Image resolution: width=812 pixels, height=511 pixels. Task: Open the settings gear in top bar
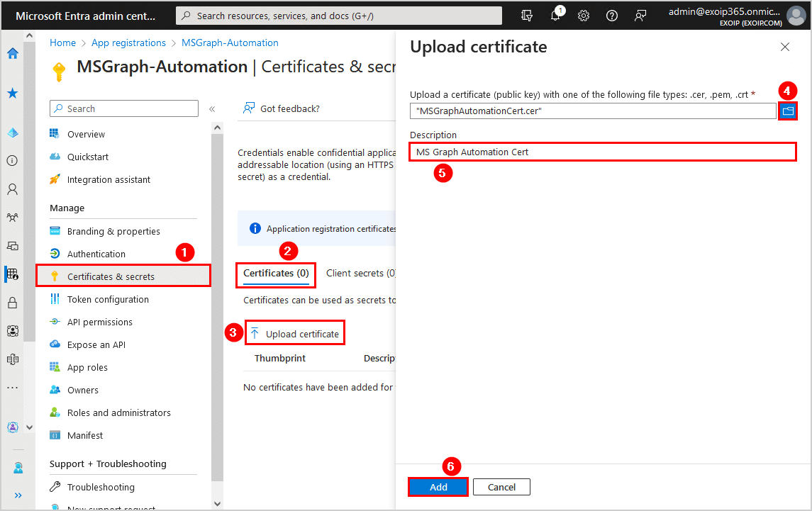[x=584, y=16]
